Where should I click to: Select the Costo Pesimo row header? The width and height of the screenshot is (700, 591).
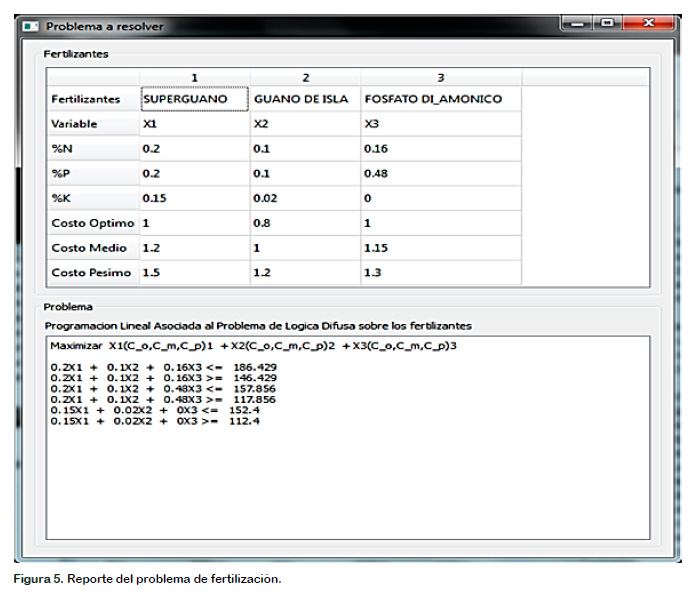point(93,272)
